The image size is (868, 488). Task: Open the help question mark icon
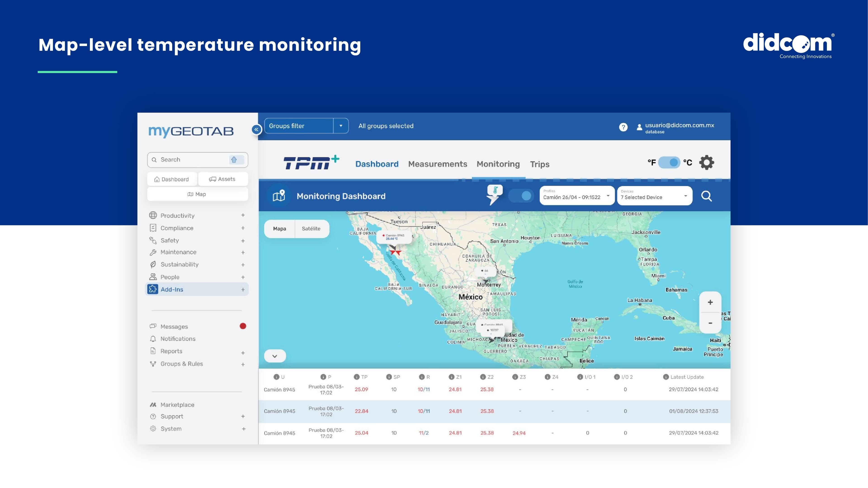point(623,127)
